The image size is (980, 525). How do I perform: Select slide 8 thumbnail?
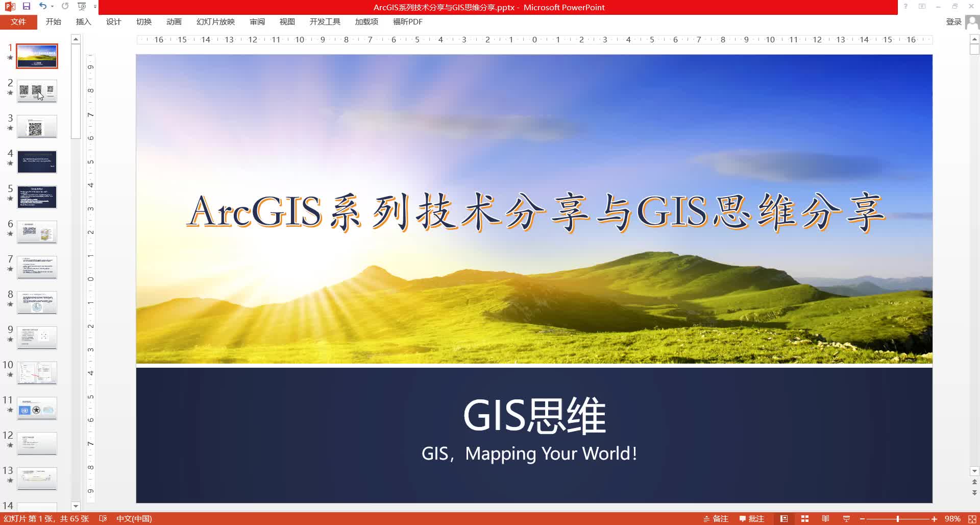(37, 303)
